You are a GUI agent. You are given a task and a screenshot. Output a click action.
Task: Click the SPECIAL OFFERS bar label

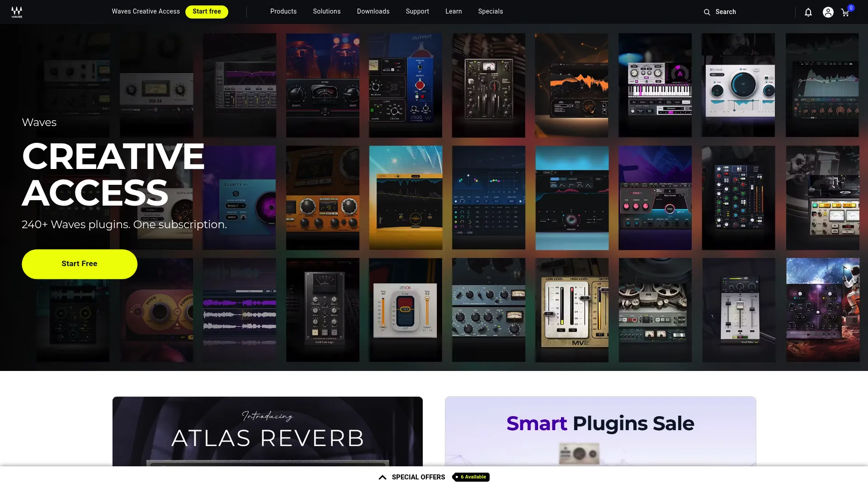click(x=418, y=477)
